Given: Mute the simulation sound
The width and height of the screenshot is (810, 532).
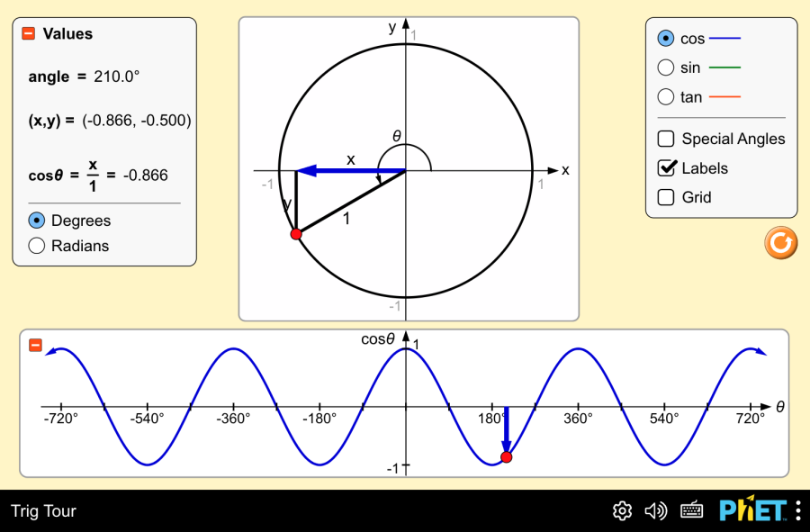Looking at the screenshot, I should (x=656, y=510).
